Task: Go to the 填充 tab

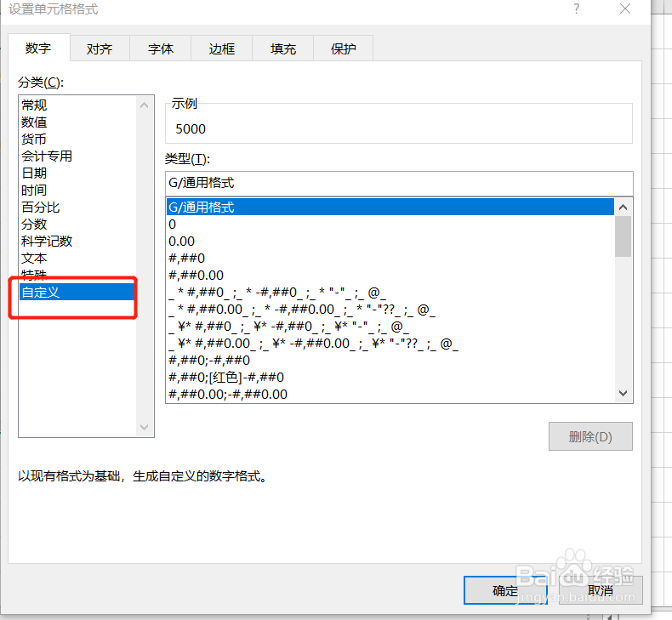Action: (x=283, y=48)
